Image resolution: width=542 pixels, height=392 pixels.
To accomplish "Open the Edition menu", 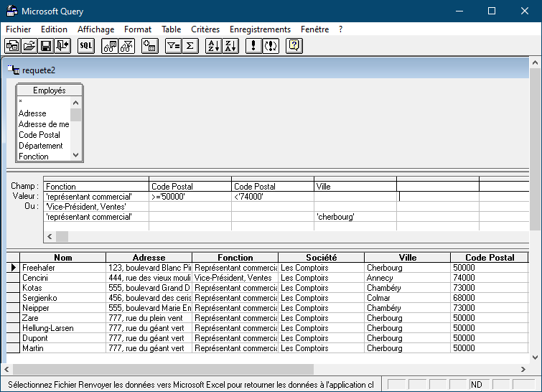I will point(54,29).
